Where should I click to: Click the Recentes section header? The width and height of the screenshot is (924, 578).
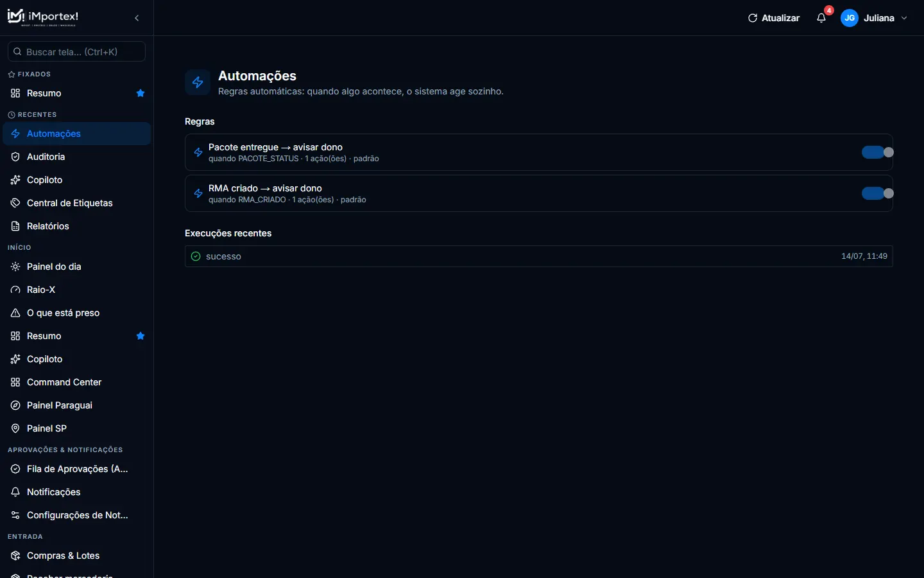tap(32, 114)
